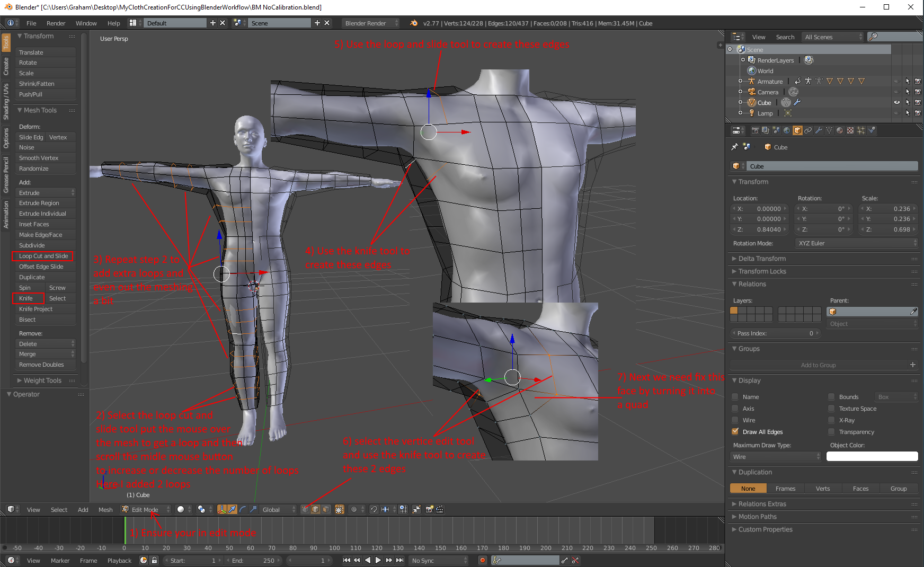Open the Physics properties tab
Image resolution: width=924 pixels, height=567 pixels.
pos(872,130)
